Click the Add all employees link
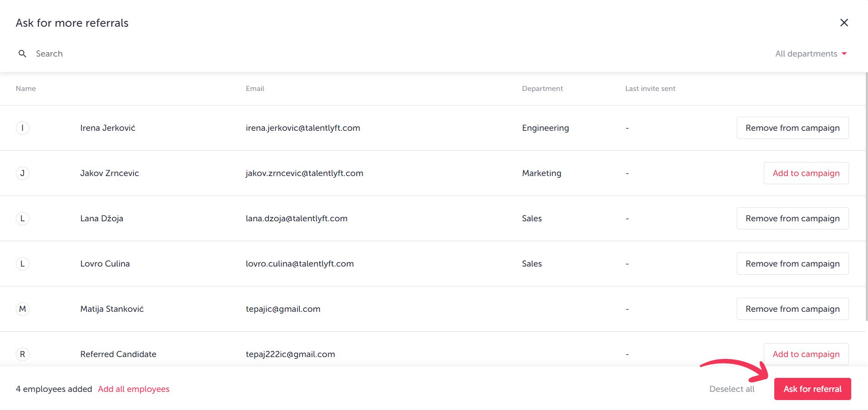Screen dimensions: 868x410 (x=134, y=389)
